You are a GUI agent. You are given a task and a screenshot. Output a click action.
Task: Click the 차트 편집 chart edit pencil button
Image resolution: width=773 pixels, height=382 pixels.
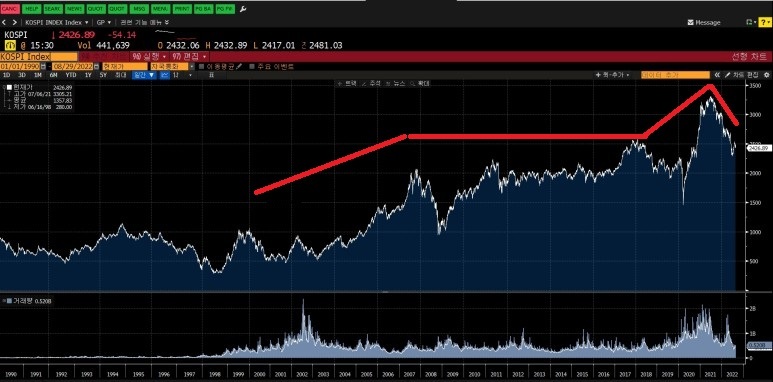[x=741, y=75]
